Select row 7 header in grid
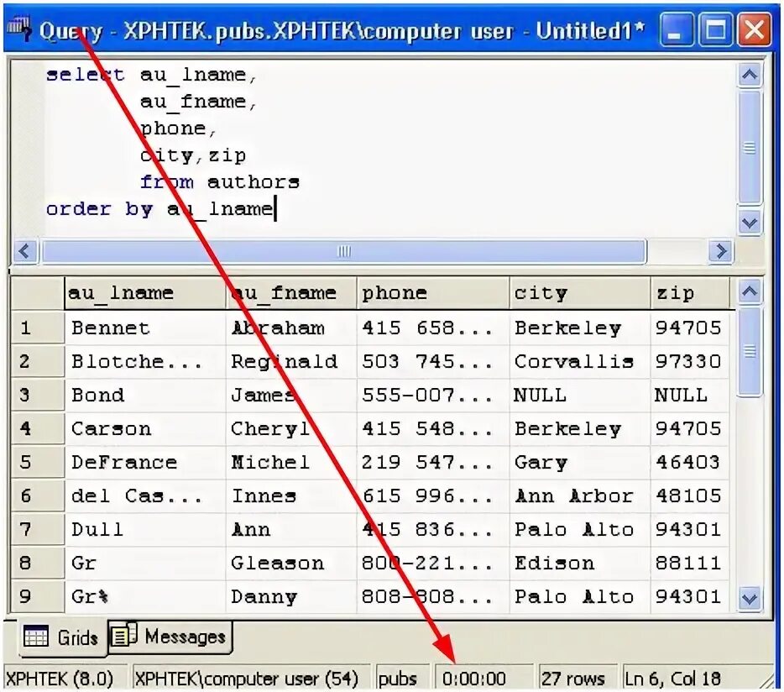784x692 pixels. 38,529
